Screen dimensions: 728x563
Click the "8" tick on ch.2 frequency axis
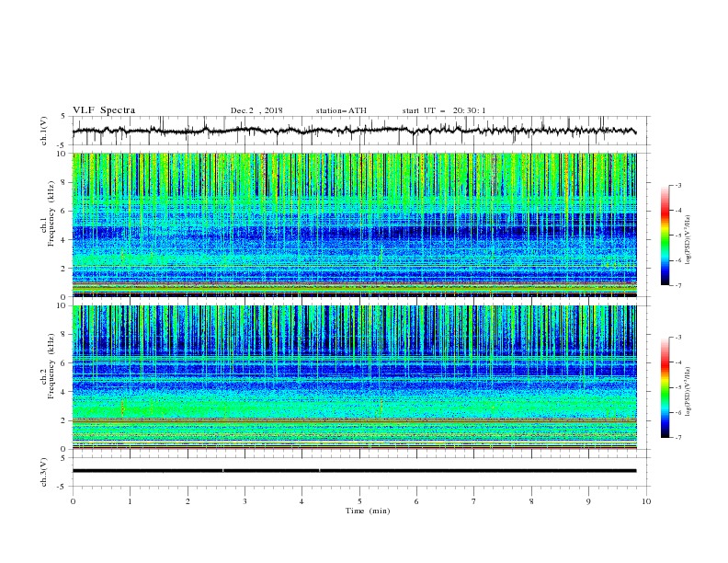tap(65, 335)
